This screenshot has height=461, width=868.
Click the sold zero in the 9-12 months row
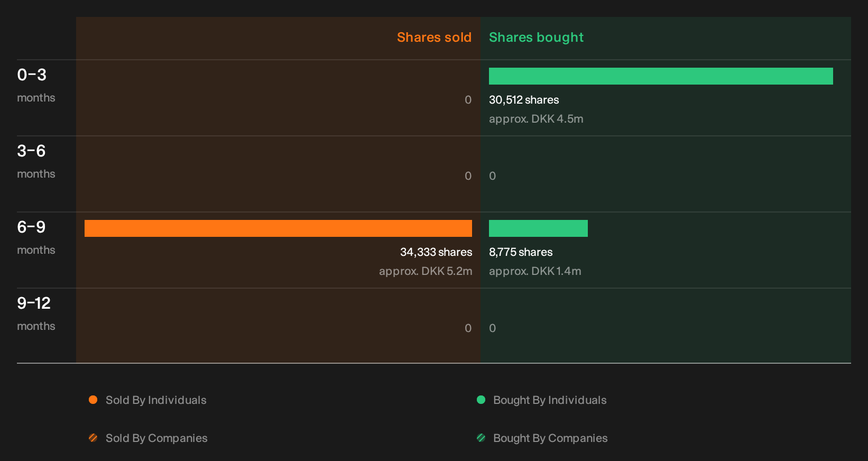tap(468, 328)
